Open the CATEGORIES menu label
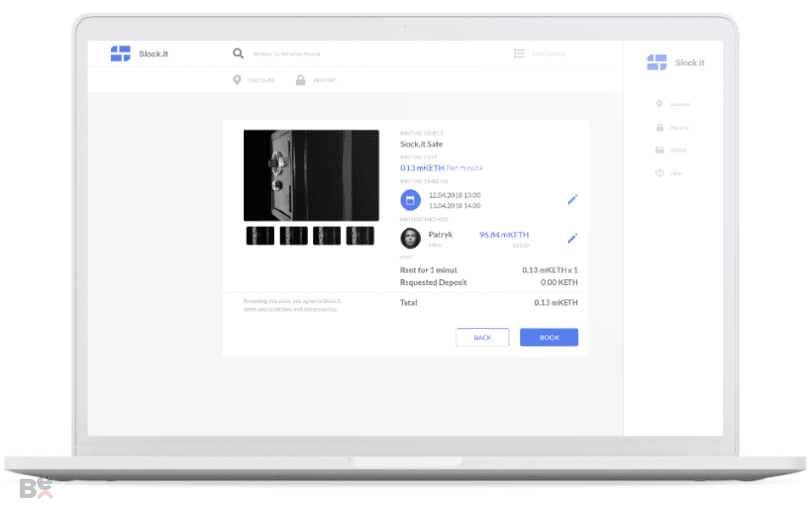Viewport: 812px width, 517px height. [x=548, y=54]
